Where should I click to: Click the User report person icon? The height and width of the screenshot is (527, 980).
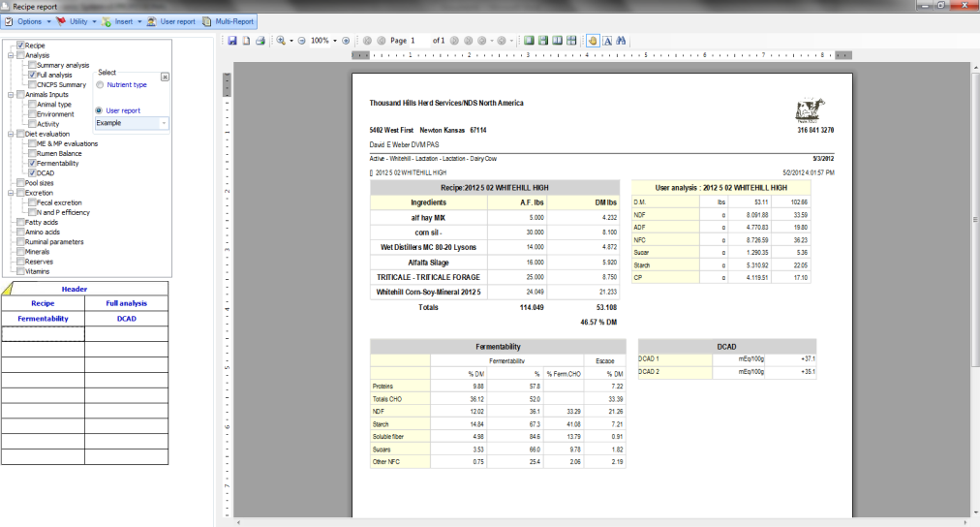[x=151, y=21]
